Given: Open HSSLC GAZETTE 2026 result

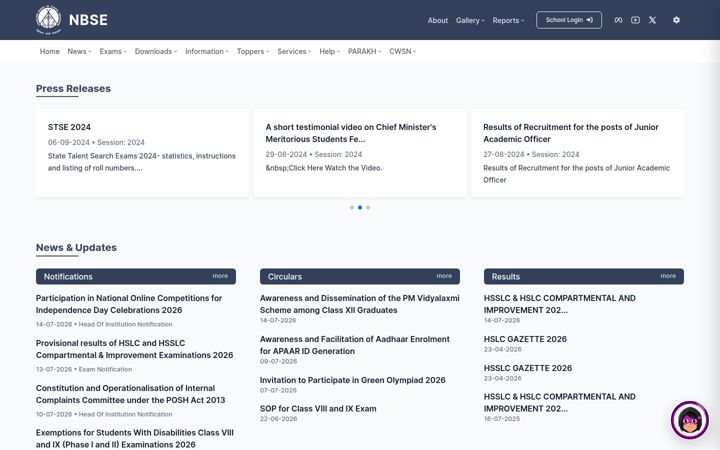Looking at the screenshot, I should click(528, 368).
